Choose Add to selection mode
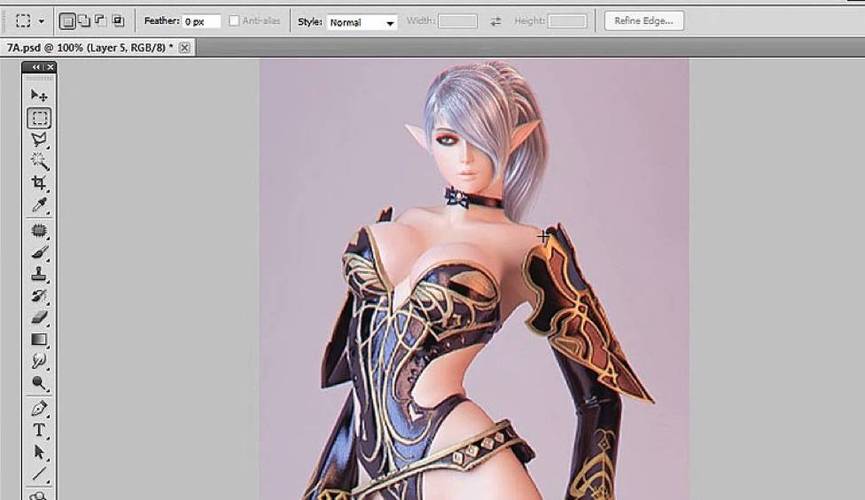 tap(84, 21)
